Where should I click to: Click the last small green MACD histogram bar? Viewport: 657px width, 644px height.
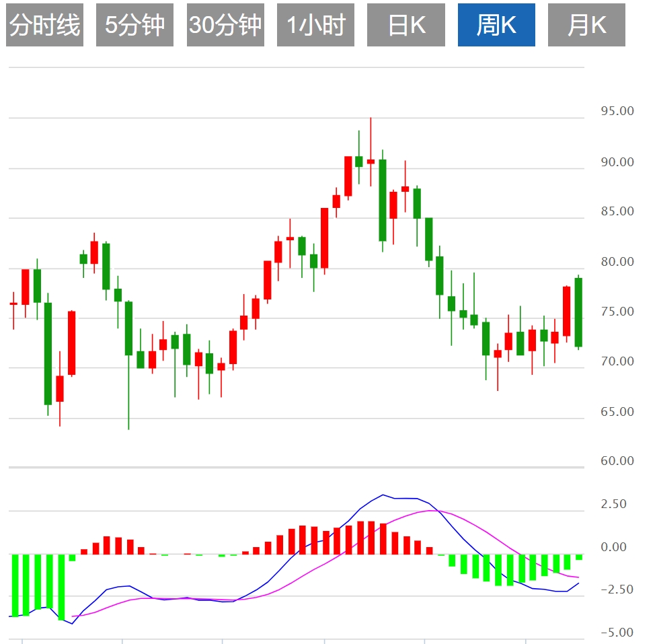tap(578, 557)
